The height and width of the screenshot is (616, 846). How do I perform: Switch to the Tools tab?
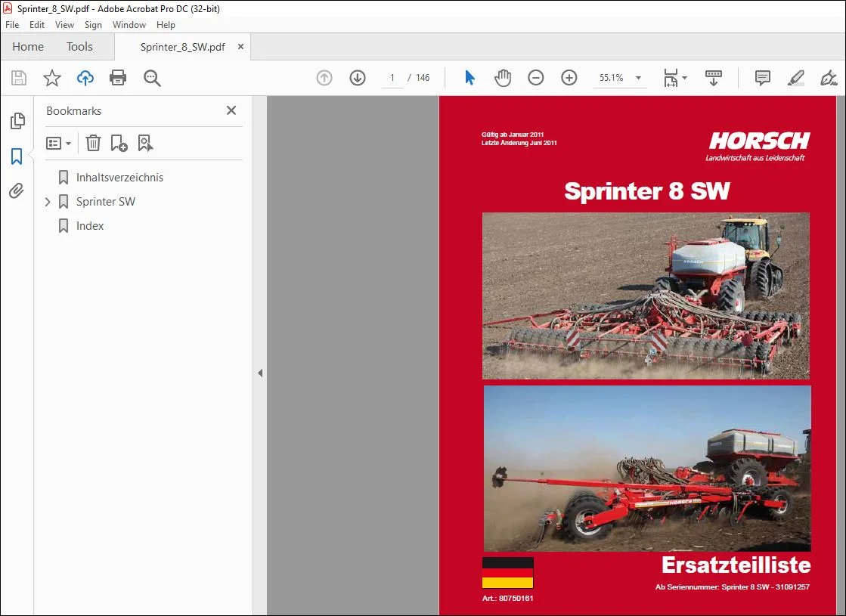click(79, 47)
